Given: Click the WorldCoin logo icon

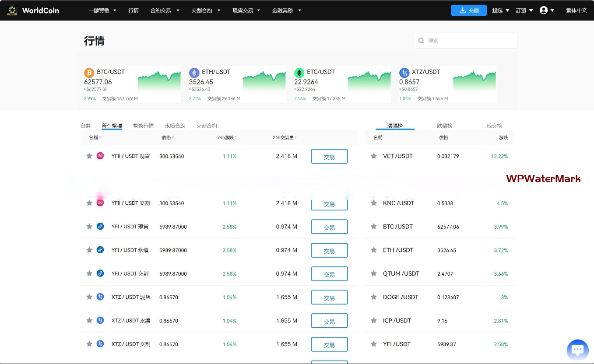Looking at the screenshot, I should coord(12,10).
